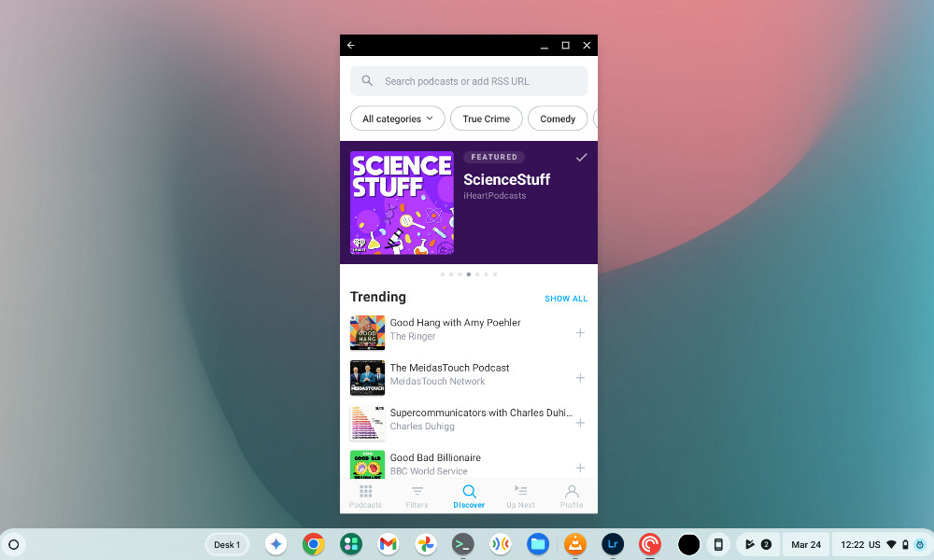The image size is (934, 560).
Task: Open the notifications tray with 2 badge
Action: [757, 544]
